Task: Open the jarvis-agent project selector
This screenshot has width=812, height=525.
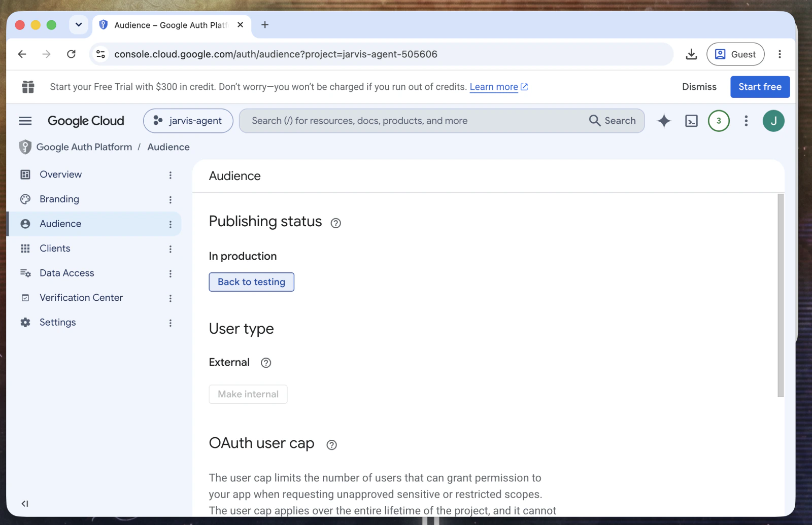Action: 188,121
